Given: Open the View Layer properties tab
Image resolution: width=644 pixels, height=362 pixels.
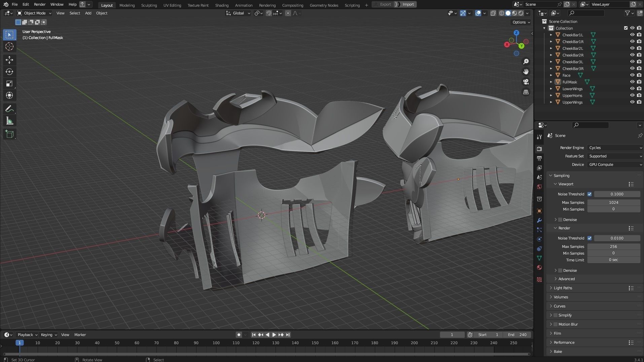Looking at the screenshot, I should pyautogui.click(x=539, y=168).
